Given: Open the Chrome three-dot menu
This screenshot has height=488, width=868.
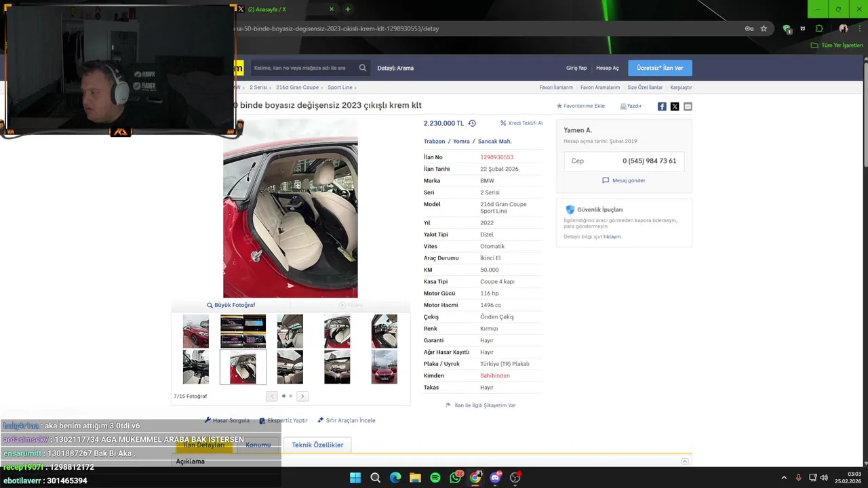Looking at the screenshot, I should [859, 28].
